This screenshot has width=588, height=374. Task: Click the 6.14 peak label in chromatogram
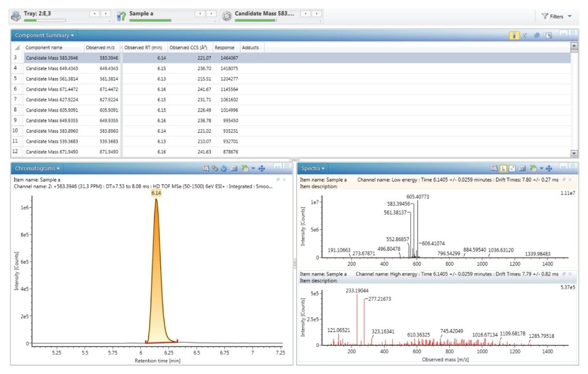coord(156,194)
